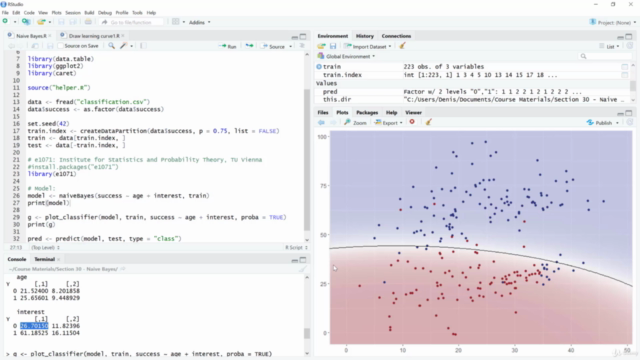Click the Environment search field
This screenshot has height=360, width=640.
pyautogui.click(x=604, y=56)
